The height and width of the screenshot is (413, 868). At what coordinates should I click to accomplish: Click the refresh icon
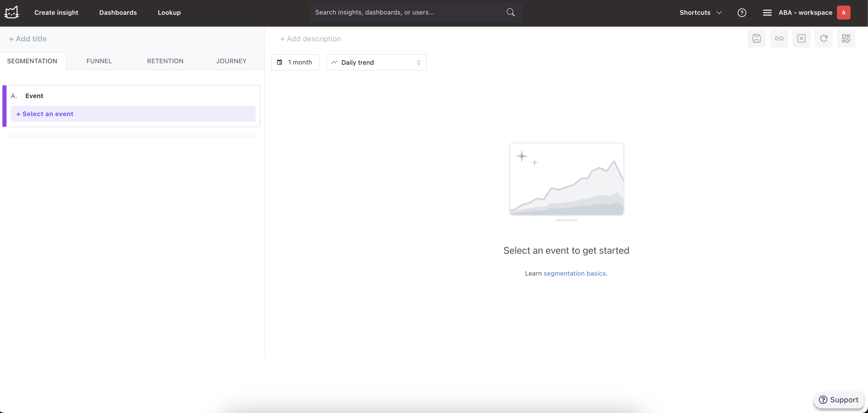tap(824, 38)
